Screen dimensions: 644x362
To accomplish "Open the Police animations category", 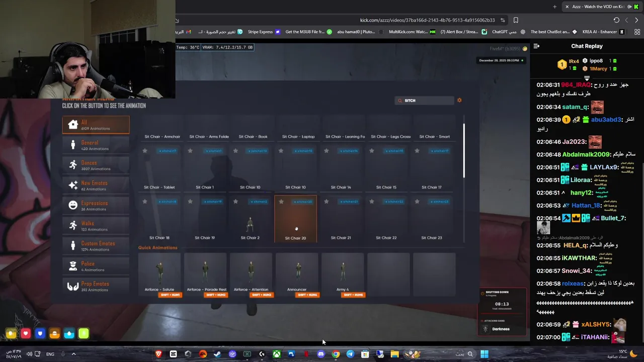I will point(96,266).
